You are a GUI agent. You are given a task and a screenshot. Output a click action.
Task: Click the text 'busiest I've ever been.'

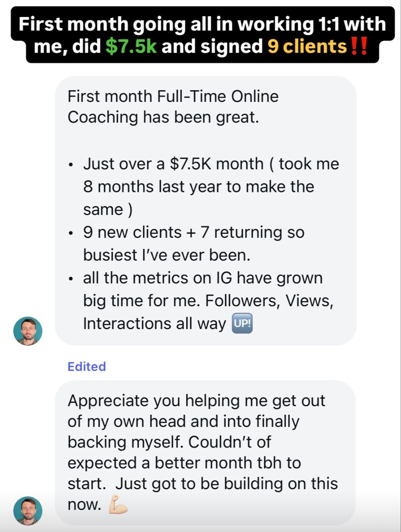coord(166,255)
